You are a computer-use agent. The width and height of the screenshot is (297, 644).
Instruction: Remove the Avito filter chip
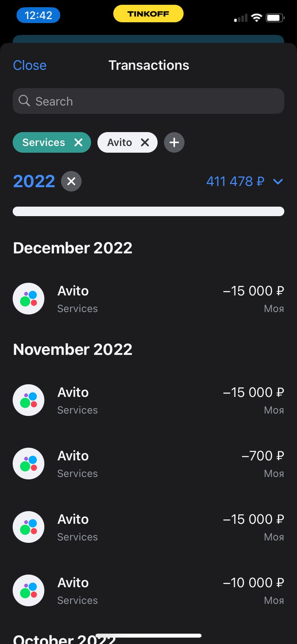click(145, 142)
